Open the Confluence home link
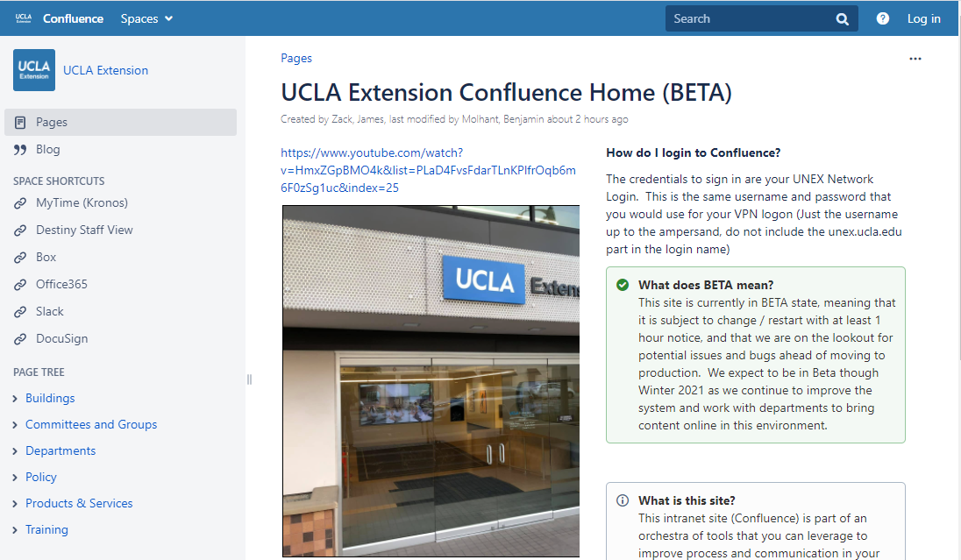This screenshot has width=961, height=560. pos(73,18)
